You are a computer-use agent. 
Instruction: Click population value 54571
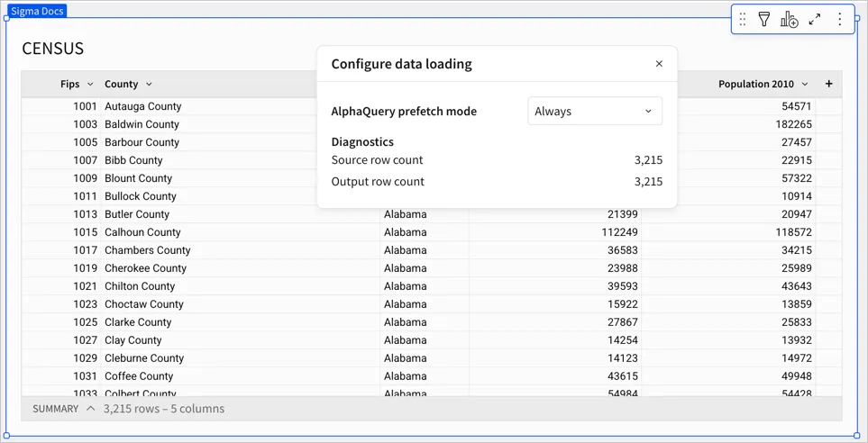(797, 106)
